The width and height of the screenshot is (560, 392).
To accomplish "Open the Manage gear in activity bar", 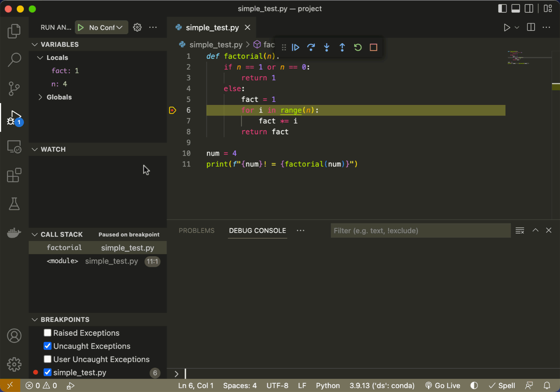I will [x=14, y=364].
